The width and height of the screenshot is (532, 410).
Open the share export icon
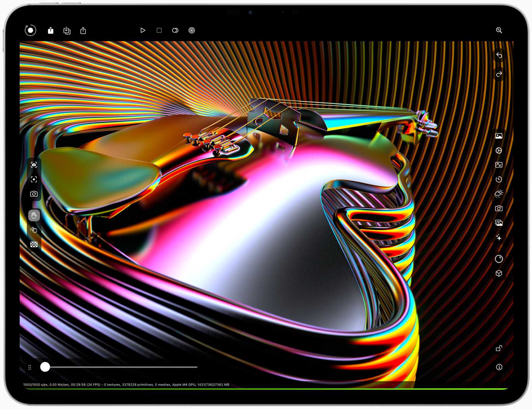coord(83,31)
